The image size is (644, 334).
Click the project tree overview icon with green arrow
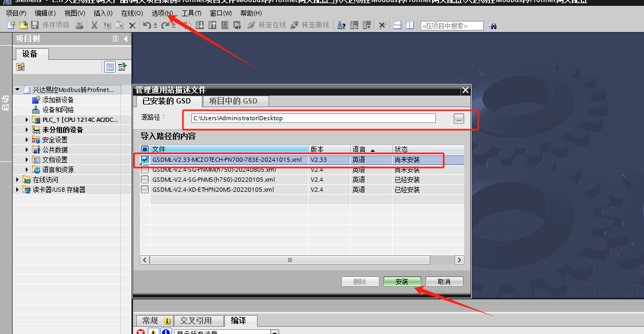click(122, 66)
